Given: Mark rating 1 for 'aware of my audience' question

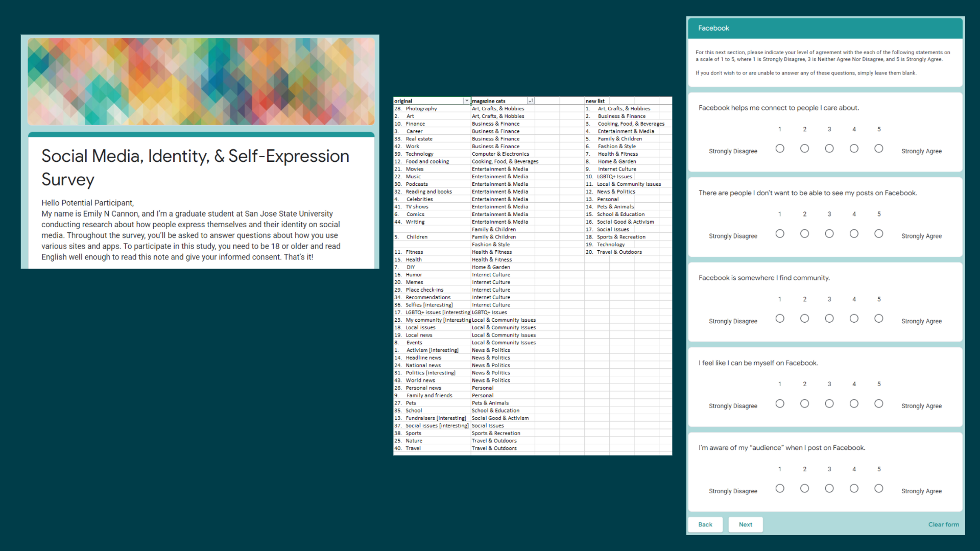Looking at the screenshot, I should tap(780, 489).
